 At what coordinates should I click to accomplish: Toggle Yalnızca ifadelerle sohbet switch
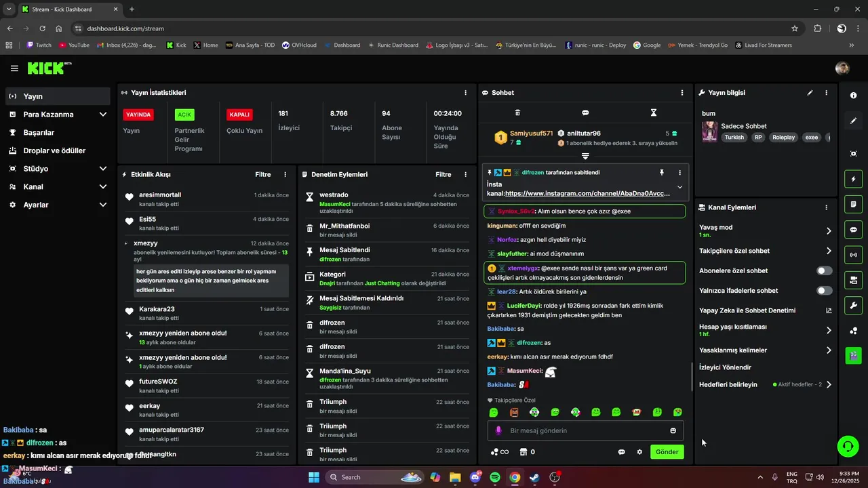pos(824,291)
